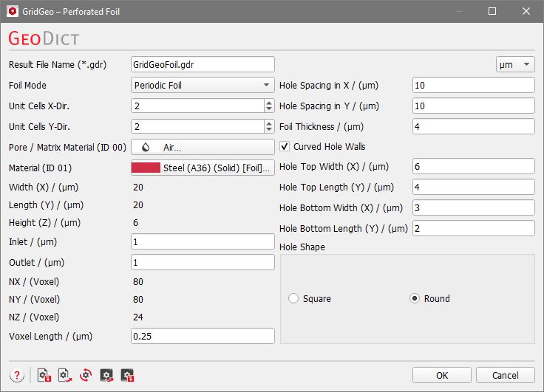
Task: Click the Hole Shape label
Action: (302, 247)
